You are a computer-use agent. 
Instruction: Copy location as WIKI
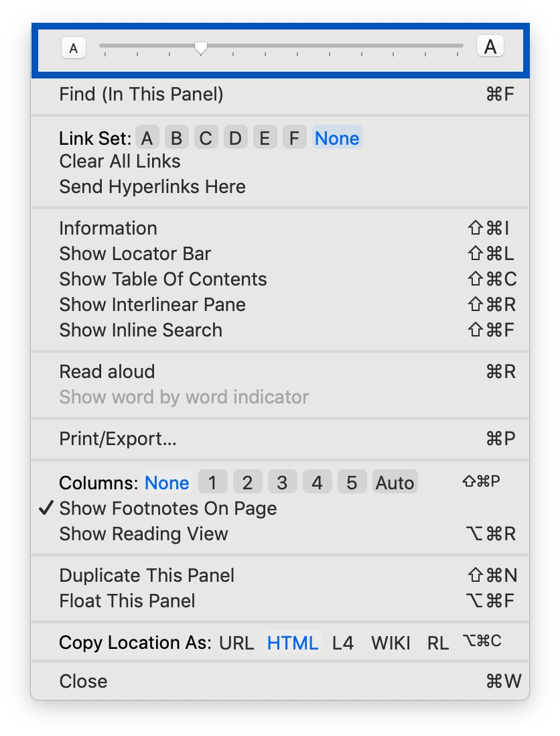pos(391,643)
